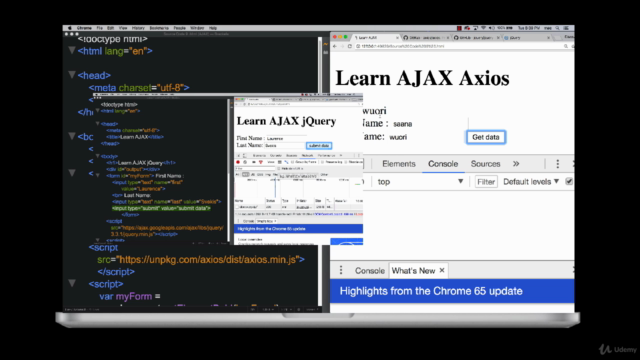Viewport: 640px width, 360px height.
Task: Switch to the jQuery browser tab
Action: tap(527, 38)
